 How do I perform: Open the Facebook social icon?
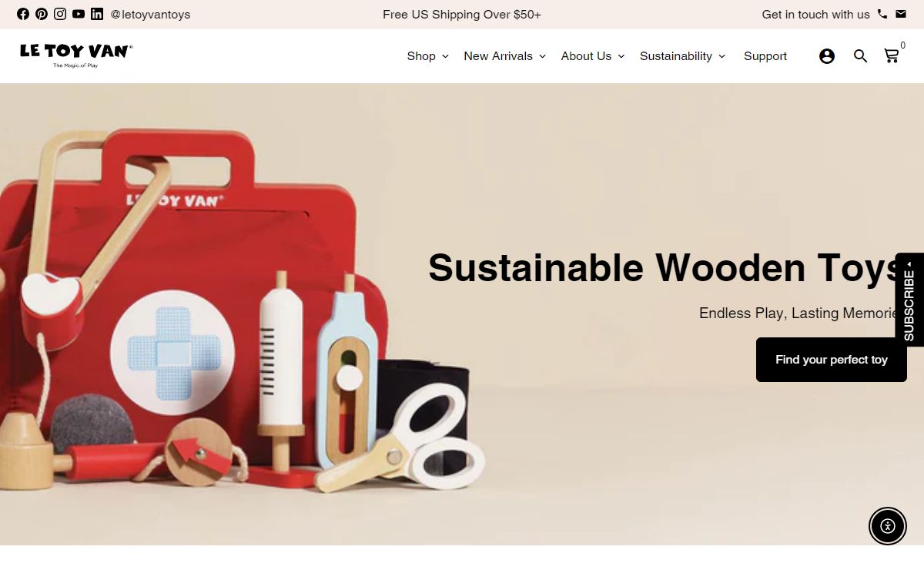[x=23, y=14]
